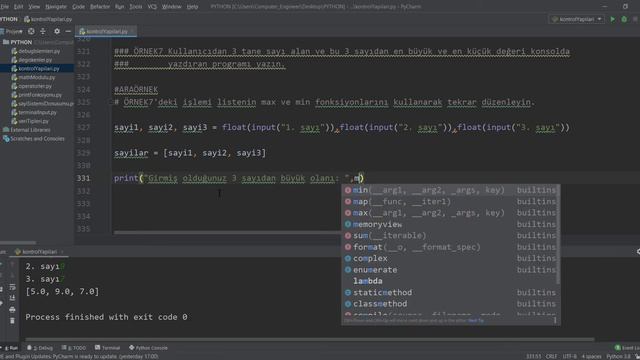
Task: Open the Edit menu
Action: pyautogui.click(x=18, y=7)
